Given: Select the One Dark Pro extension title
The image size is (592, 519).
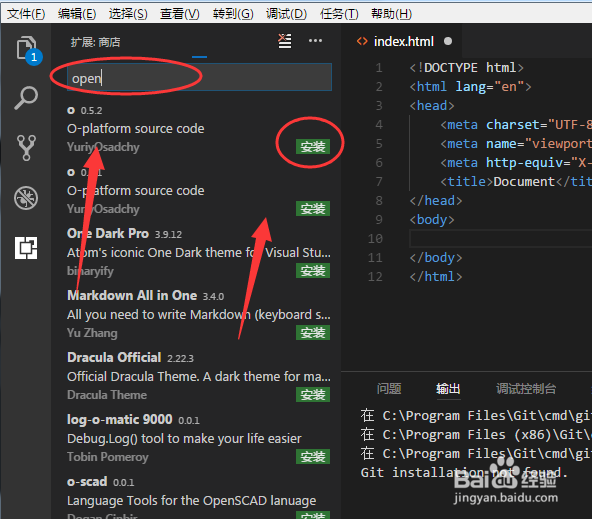Looking at the screenshot, I should coord(108,233).
